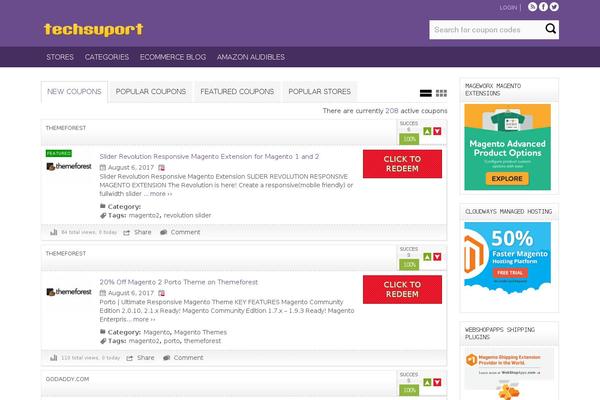Vote down the Porto Theme coupon

[437, 257]
